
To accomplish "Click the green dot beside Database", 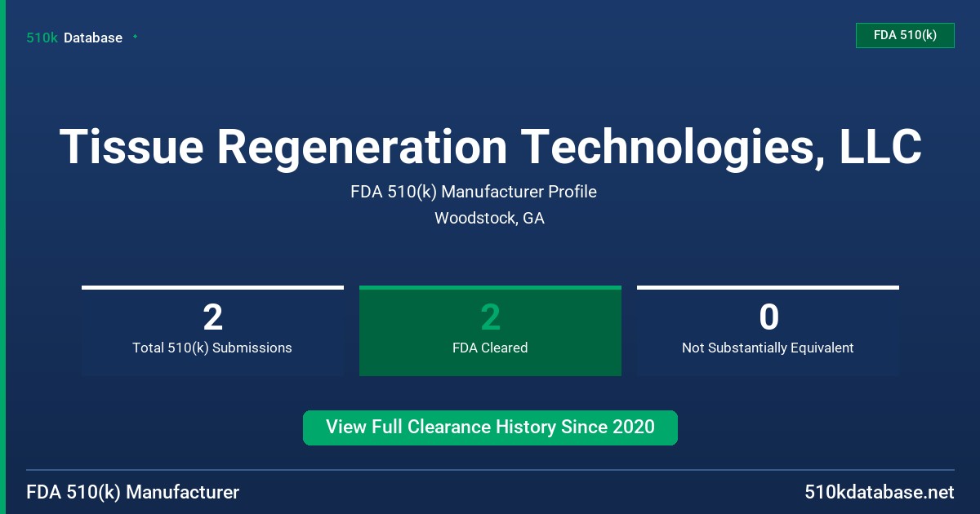I will point(135,37).
